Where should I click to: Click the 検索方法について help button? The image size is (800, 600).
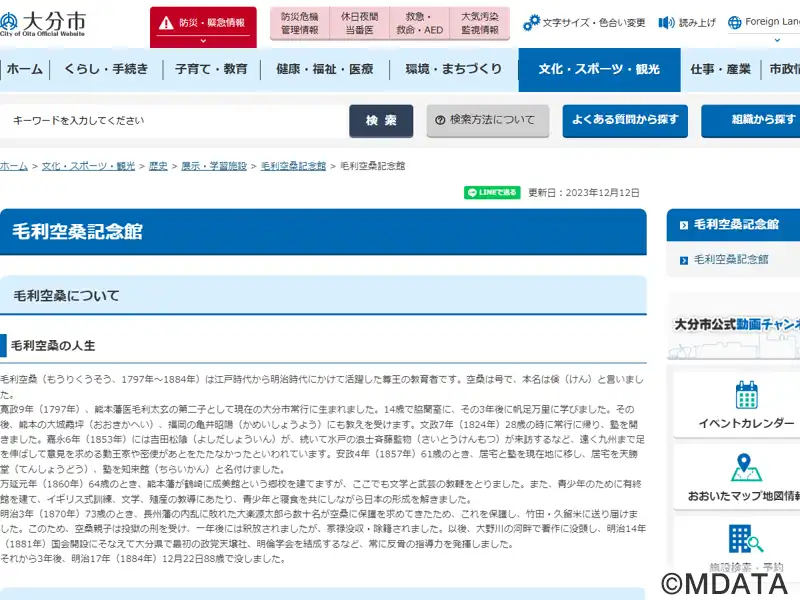[487, 120]
